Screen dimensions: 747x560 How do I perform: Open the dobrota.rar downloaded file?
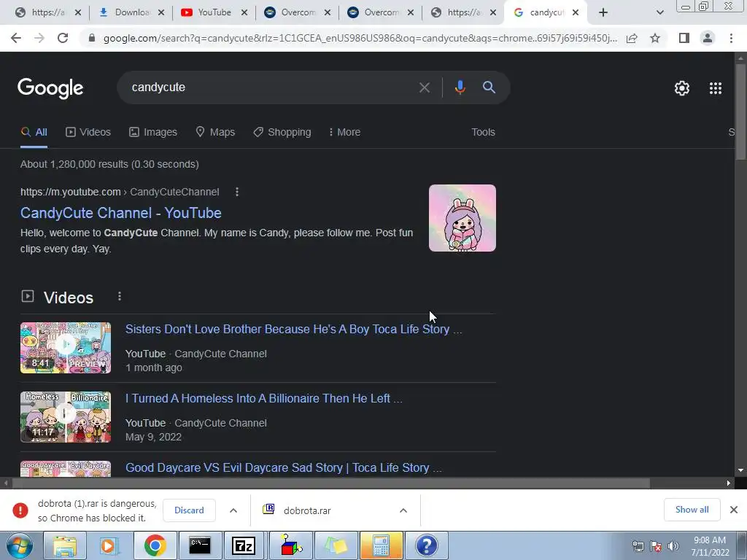(307, 511)
